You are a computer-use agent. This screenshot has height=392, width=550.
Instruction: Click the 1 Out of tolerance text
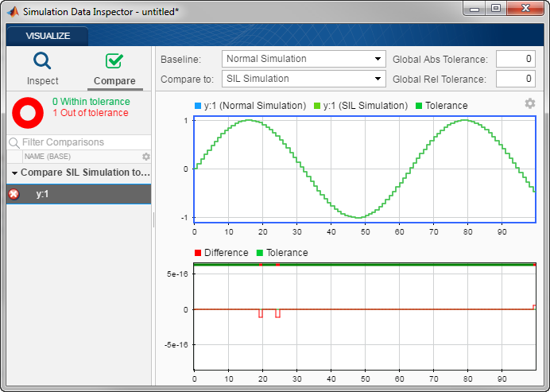click(90, 113)
